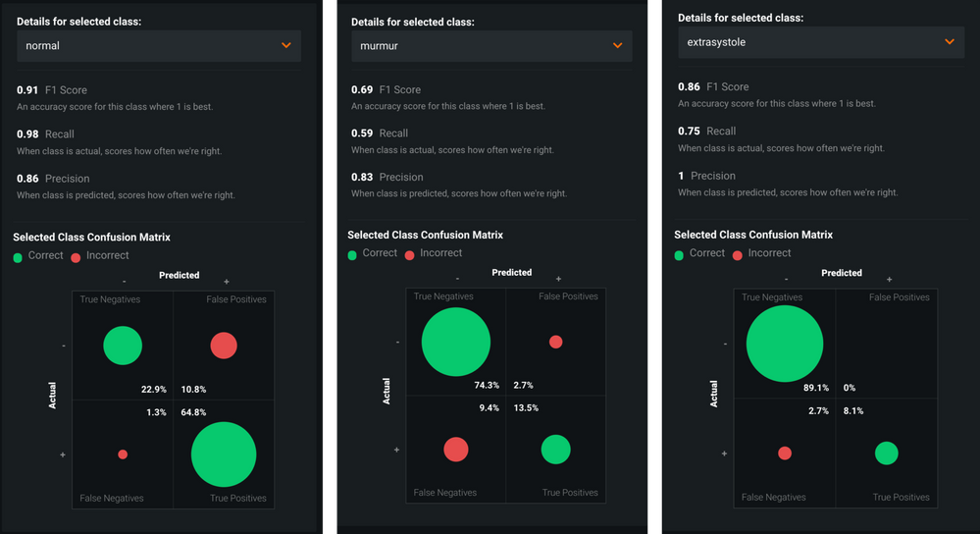980x534 pixels.
Task: Click the orange chevron beside 'normal'
Action: point(286,45)
